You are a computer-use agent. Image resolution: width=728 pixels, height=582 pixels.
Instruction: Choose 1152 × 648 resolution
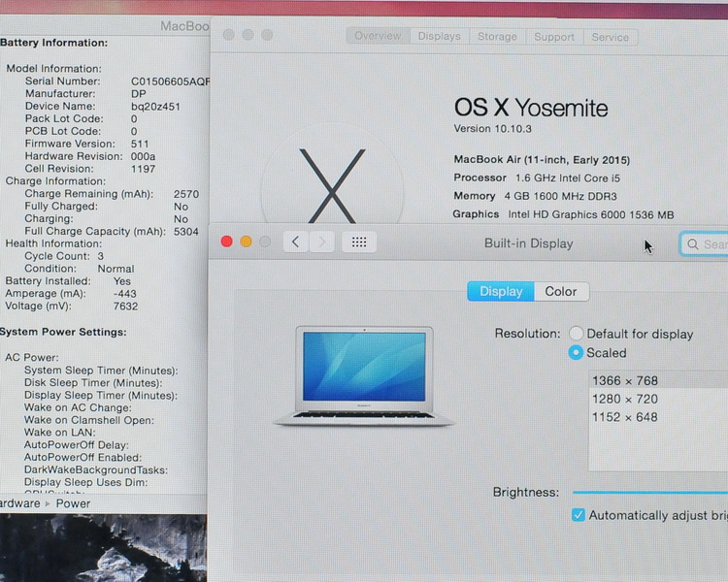pyautogui.click(x=658, y=417)
